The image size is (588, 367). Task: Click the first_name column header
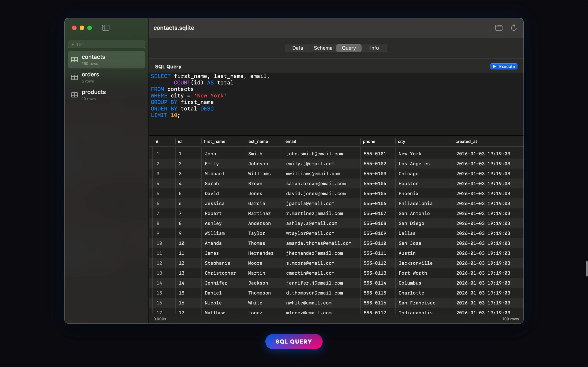(x=215, y=141)
